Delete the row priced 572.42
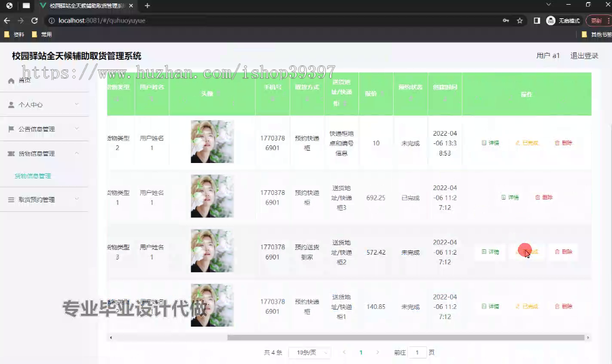Viewport: 612px width, 364px height. 563,252
